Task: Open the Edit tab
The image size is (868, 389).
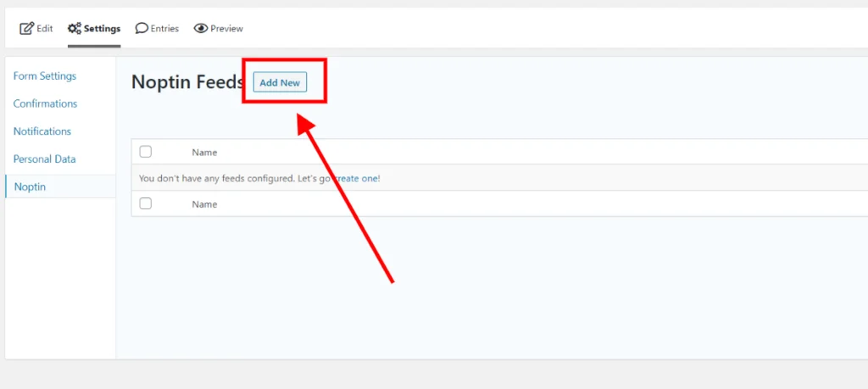Action: point(36,29)
